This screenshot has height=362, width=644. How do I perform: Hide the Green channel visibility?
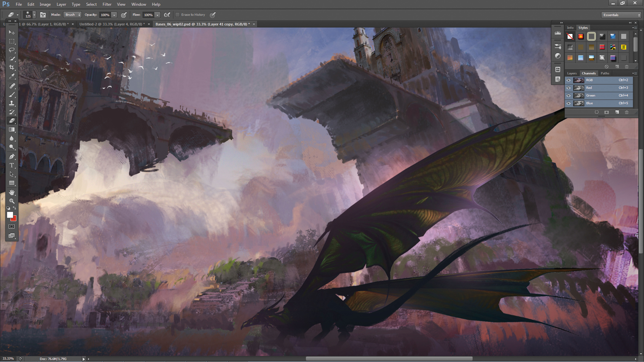click(x=569, y=95)
